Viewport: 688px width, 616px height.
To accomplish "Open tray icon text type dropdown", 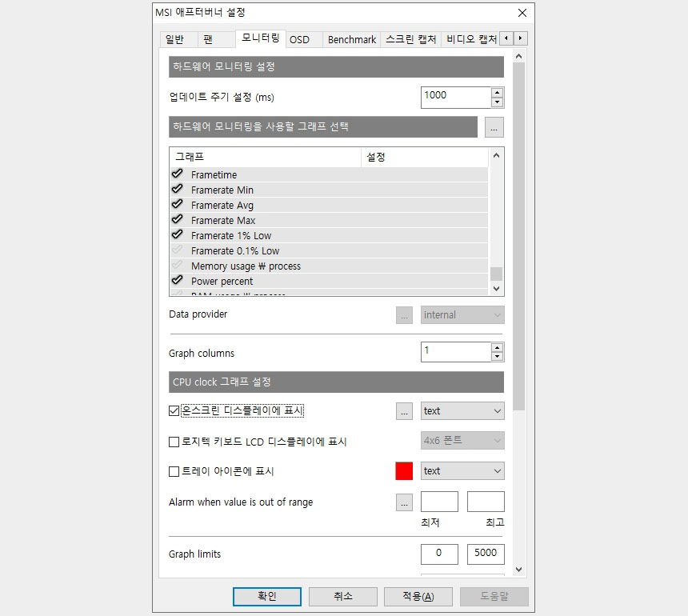I will click(x=462, y=470).
